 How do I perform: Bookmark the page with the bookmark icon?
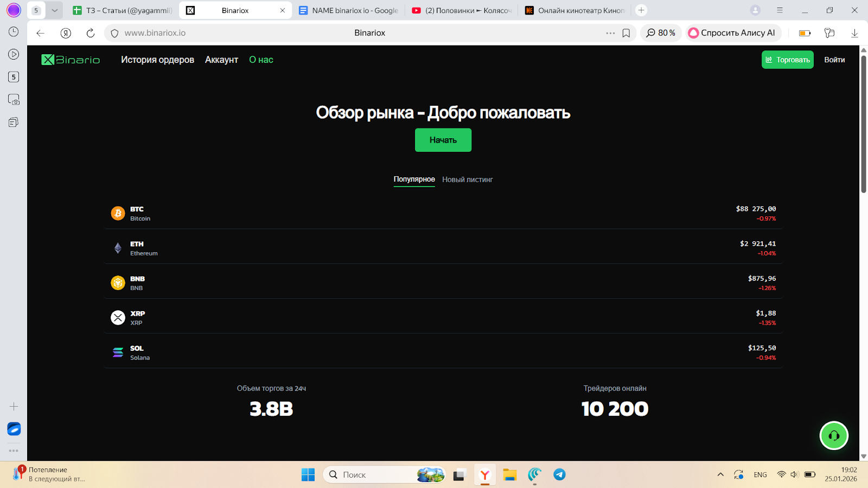pyautogui.click(x=626, y=33)
